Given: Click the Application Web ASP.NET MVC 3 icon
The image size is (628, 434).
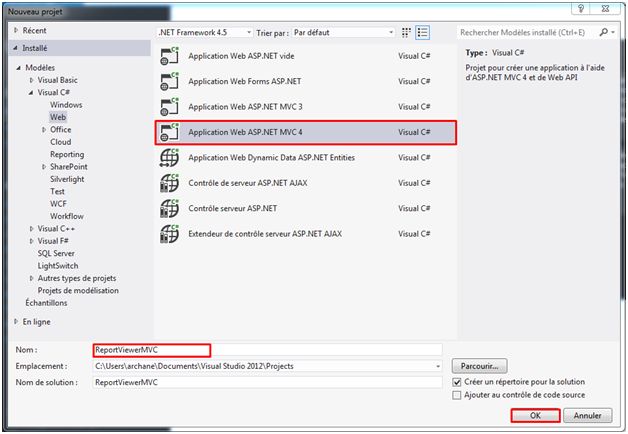Looking at the screenshot, I should coord(169,107).
